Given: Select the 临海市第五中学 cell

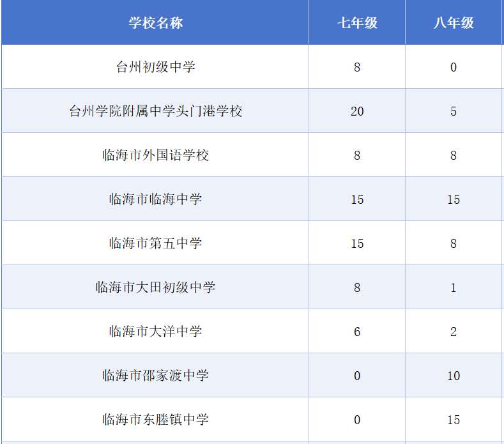Looking at the screenshot, I should pos(155,243).
